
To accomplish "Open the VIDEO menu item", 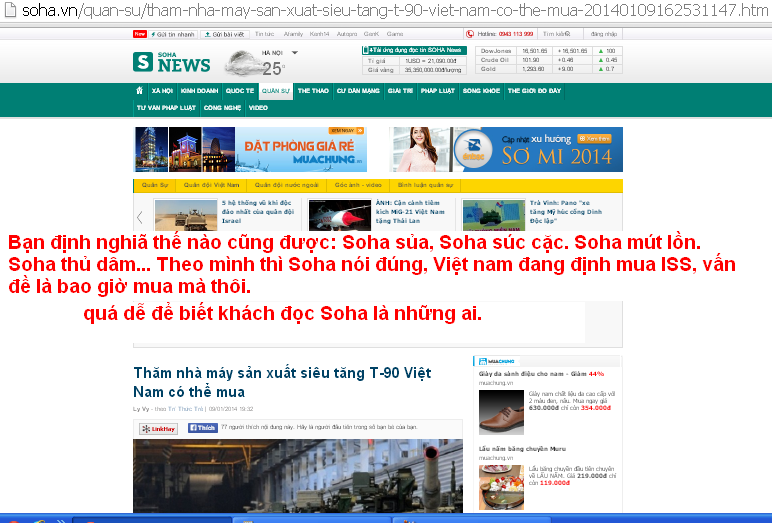I will pos(258,107).
